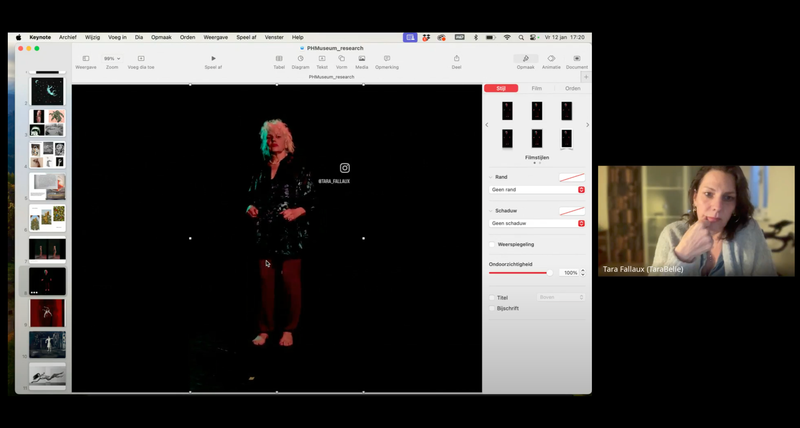Image resolution: width=800 pixels, height=428 pixels.
Task: Switch to the Stijl tab
Action: [501, 88]
